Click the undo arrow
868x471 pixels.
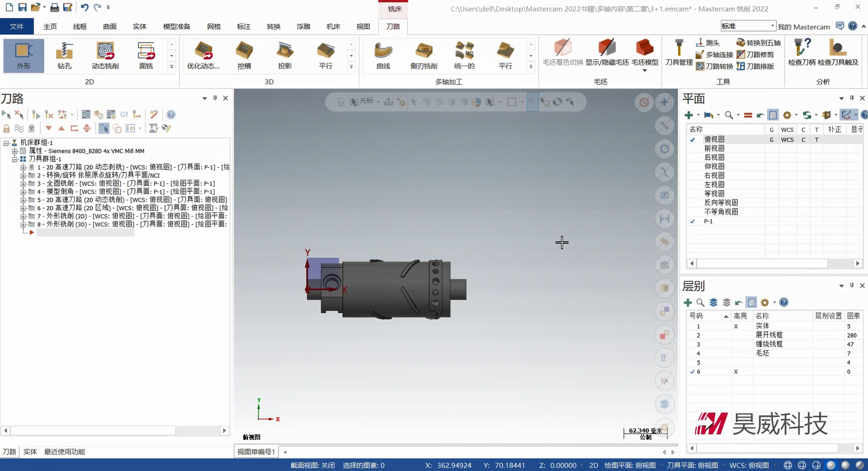[84, 7]
